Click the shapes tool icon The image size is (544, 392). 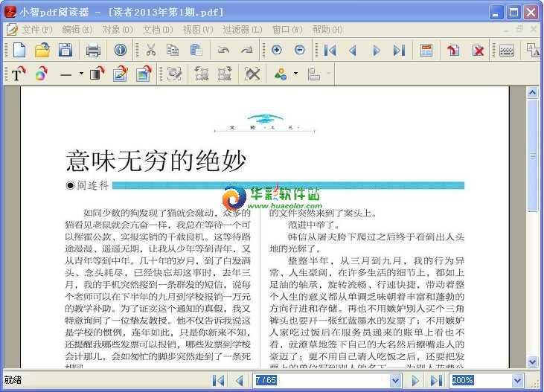280,74
